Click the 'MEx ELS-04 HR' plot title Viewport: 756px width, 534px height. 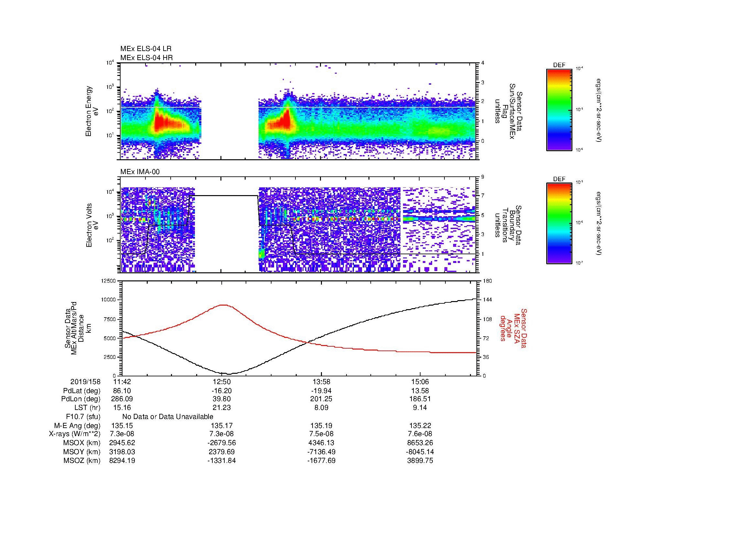146,58
